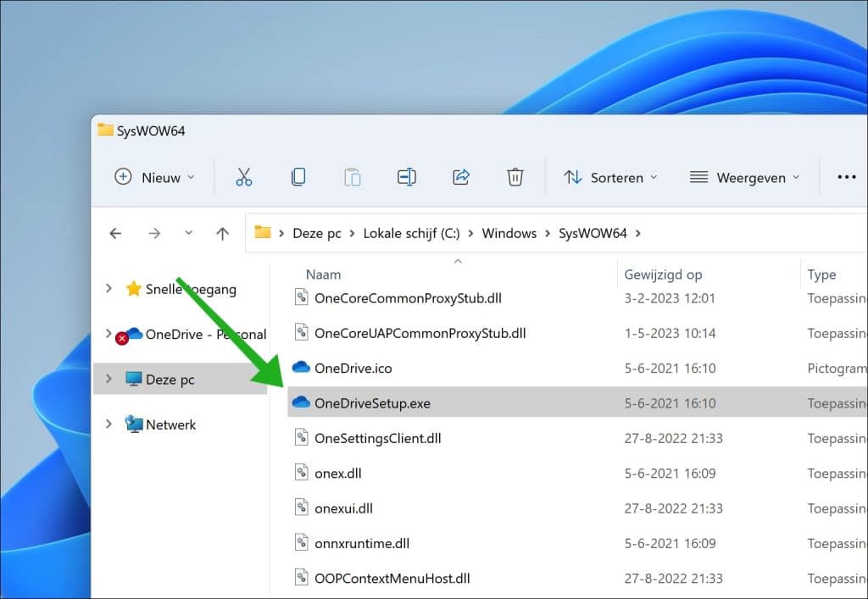Select the OneDriveSetup.exe file
Viewport: 868px width, 599px height.
tap(369, 402)
